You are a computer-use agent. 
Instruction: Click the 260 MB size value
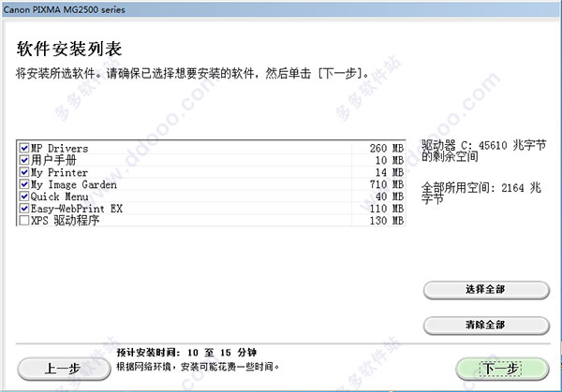pos(387,148)
